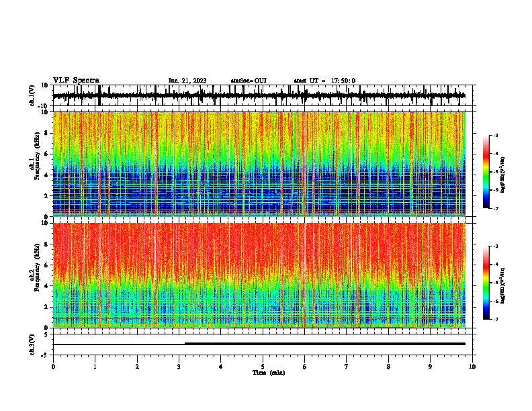Click the 'start UT = 17:50:0' text

[324, 81]
